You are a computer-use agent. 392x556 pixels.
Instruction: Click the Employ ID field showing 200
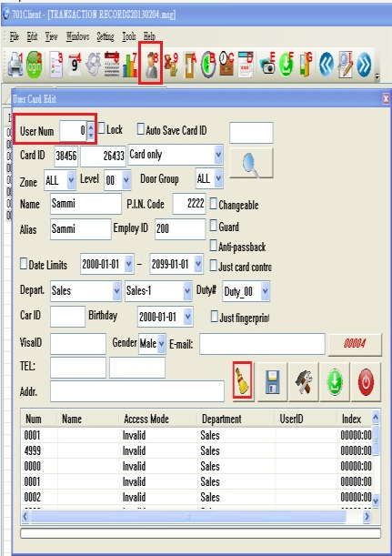click(180, 228)
